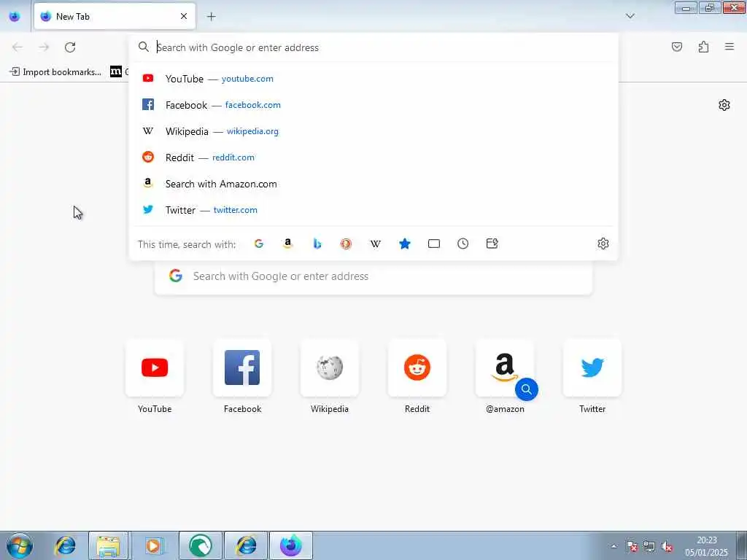Screen dimensions: 747x560
Task: Click the Firefox View icon beside the tab
Action: [15, 16]
